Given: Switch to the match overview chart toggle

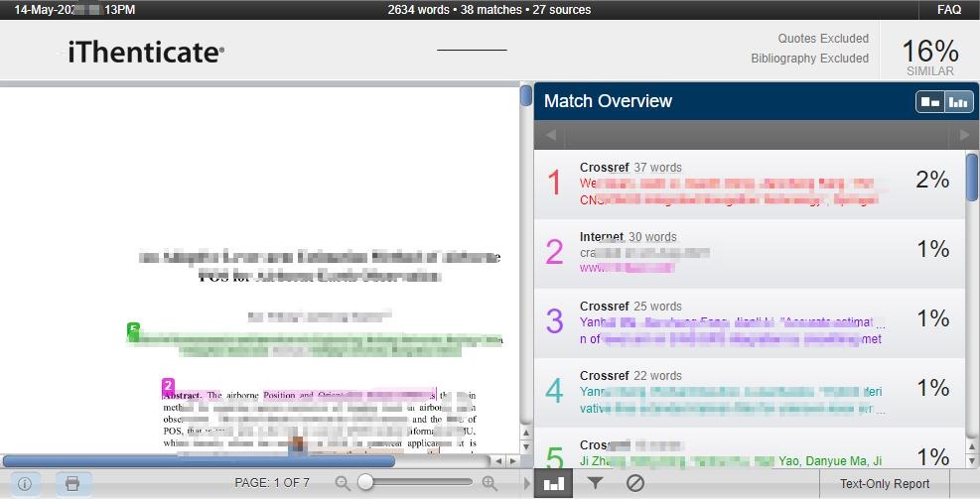Looking at the screenshot, I should 958,101.
